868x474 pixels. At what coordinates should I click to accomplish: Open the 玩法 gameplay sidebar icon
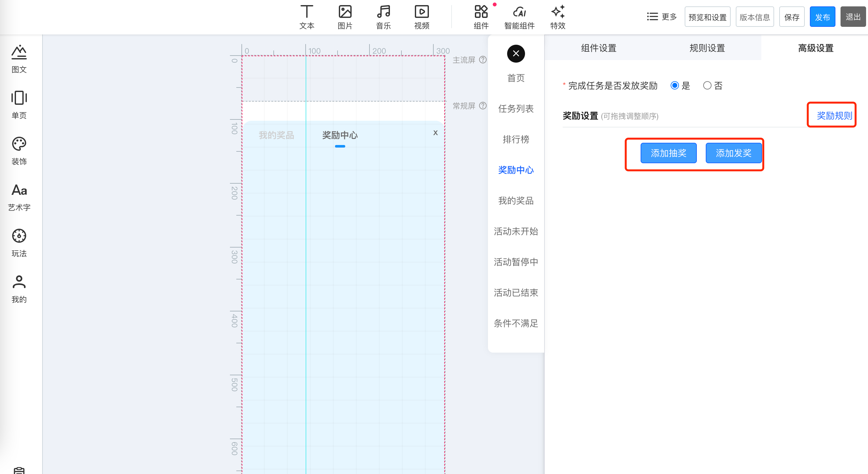(19, 236)
